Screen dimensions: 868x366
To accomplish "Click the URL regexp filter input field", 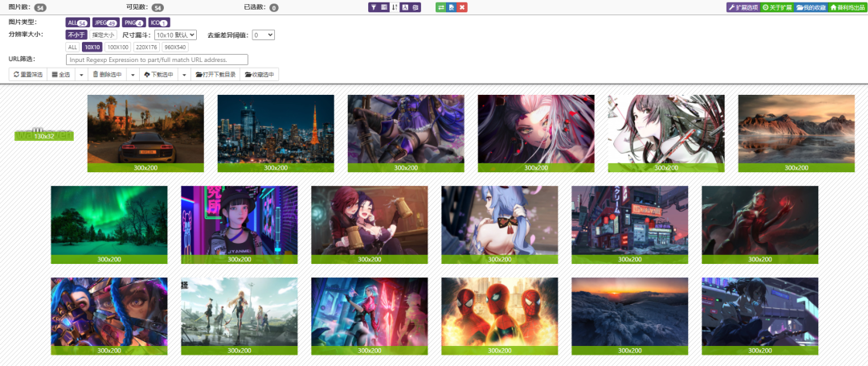I will click(x=157, y=60).
